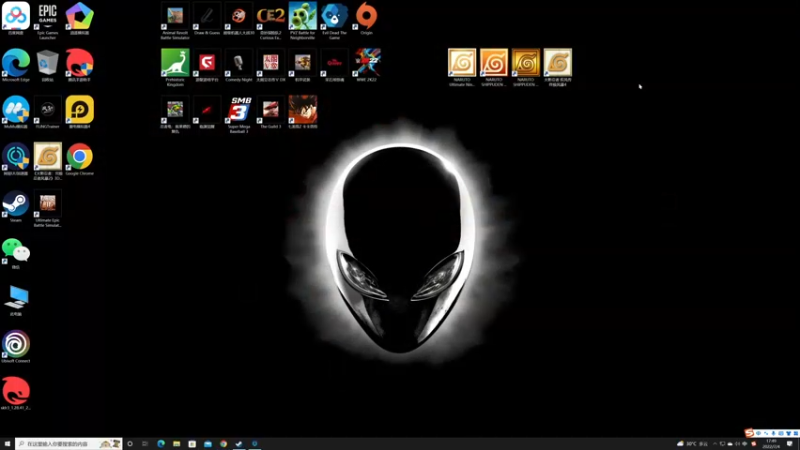Launch the CE2 game shortcut

click(270, 21)
